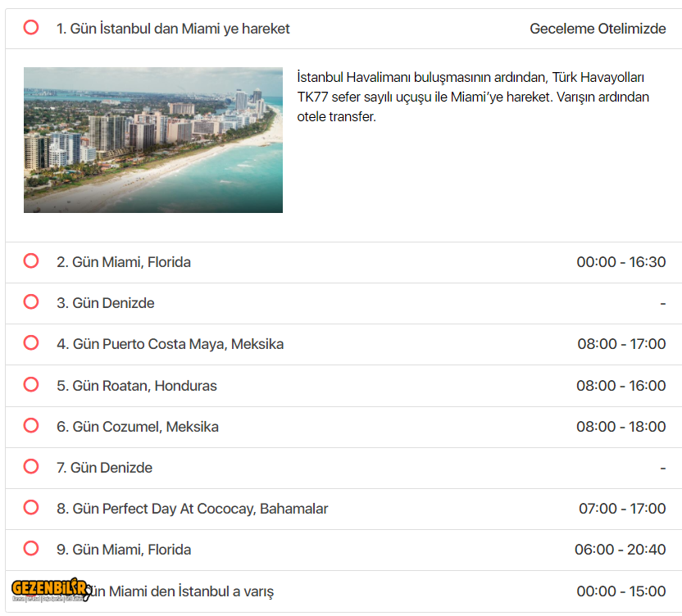Click the "Geceleme Otelimizde" label
682x616 pixels.
598,29
